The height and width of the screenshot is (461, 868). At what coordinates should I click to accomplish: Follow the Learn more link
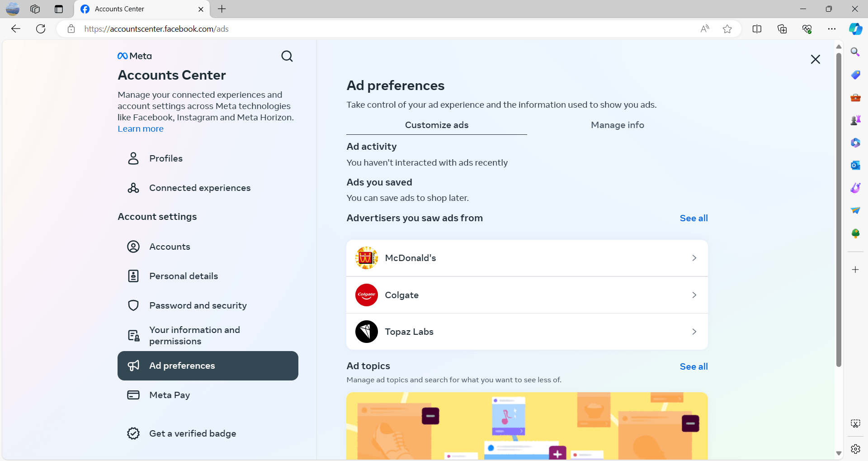pos(141,128)
